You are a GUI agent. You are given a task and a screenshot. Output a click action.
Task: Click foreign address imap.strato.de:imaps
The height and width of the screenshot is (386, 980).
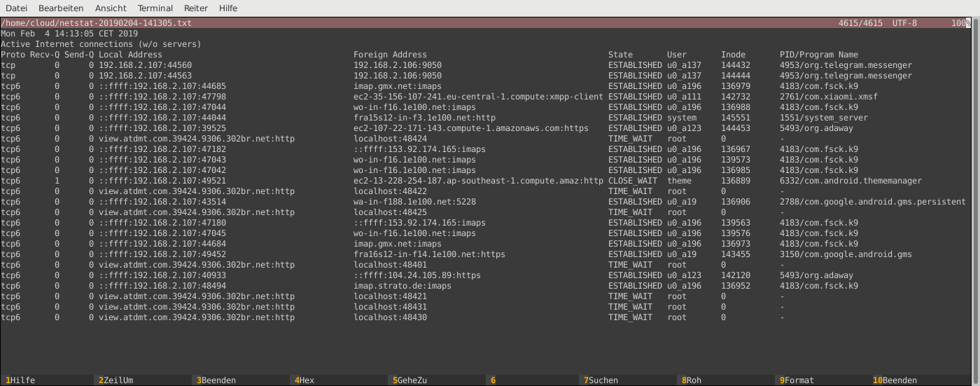(402, 286)
